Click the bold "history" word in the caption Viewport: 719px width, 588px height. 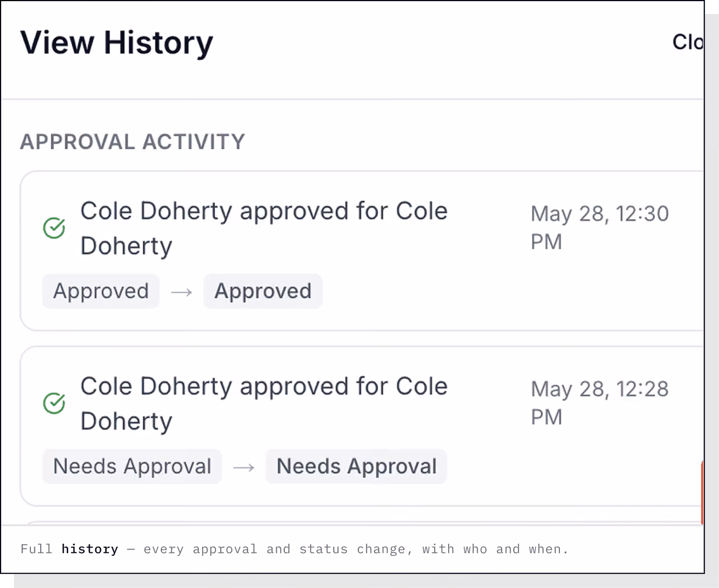(x=90, y=549)
